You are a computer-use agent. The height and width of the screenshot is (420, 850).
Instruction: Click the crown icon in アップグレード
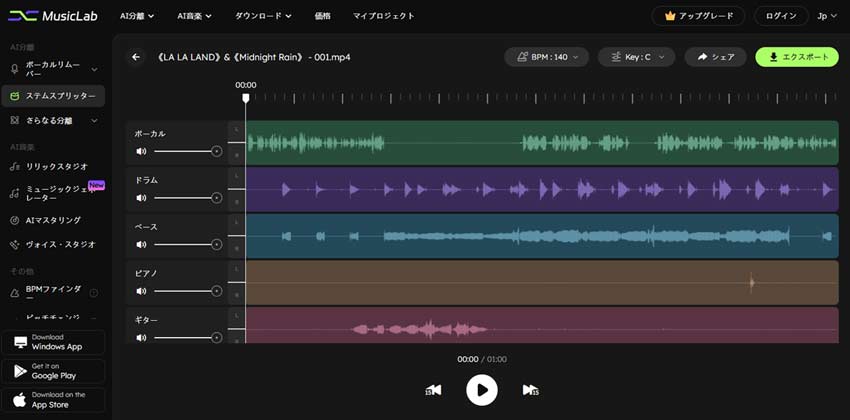tap(670, 16)
